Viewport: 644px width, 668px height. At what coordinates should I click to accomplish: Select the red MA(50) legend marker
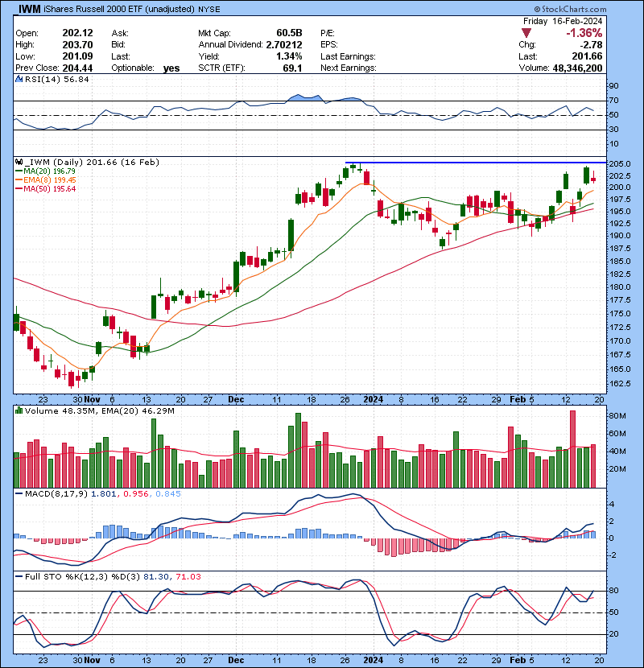click(18, 189)
